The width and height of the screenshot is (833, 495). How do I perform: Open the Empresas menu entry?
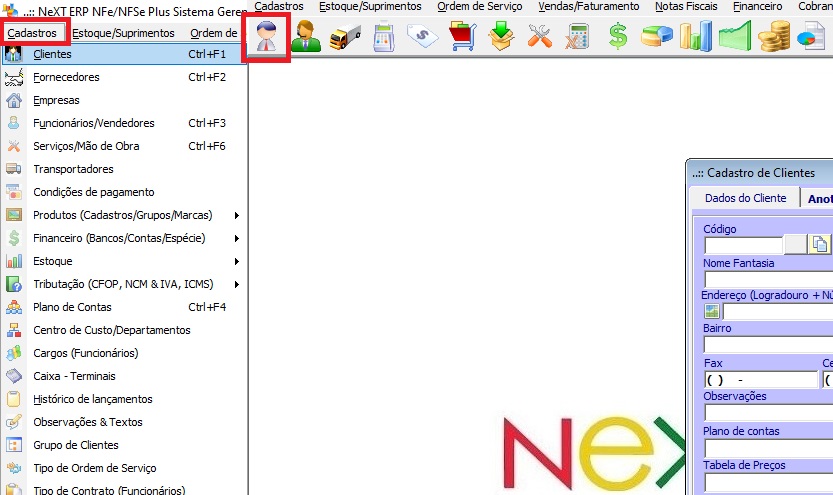click(x=125, y=100)
